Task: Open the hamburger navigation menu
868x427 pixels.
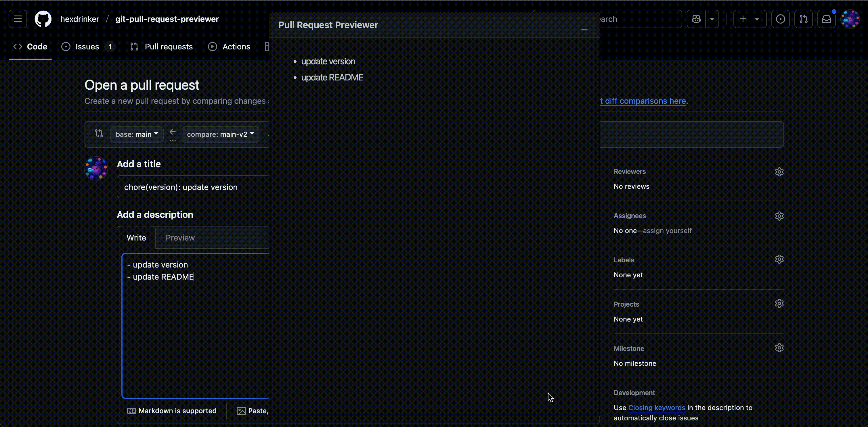Action: tap(18, 19)
